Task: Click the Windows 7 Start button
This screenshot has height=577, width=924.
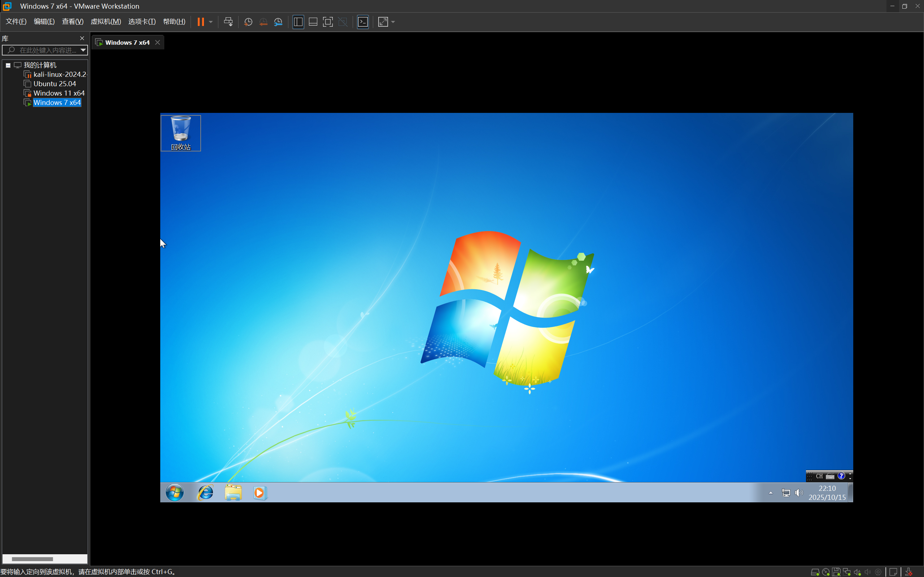Action: pos(174,493)
